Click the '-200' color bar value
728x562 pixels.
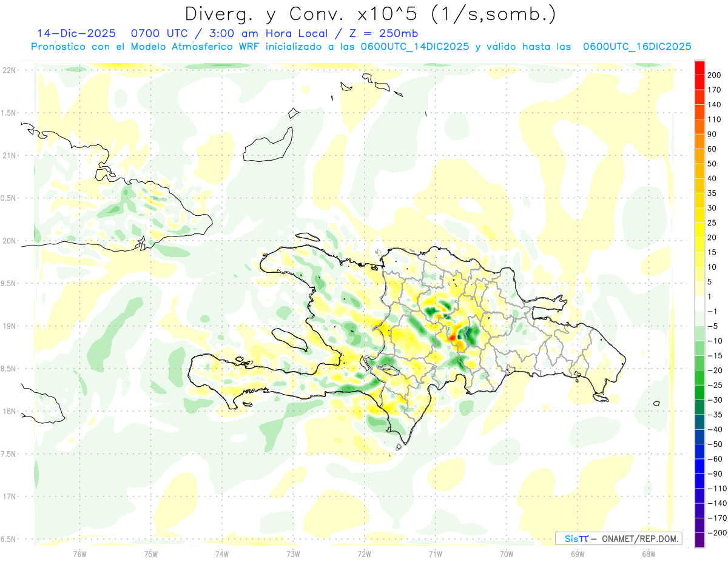718,532
